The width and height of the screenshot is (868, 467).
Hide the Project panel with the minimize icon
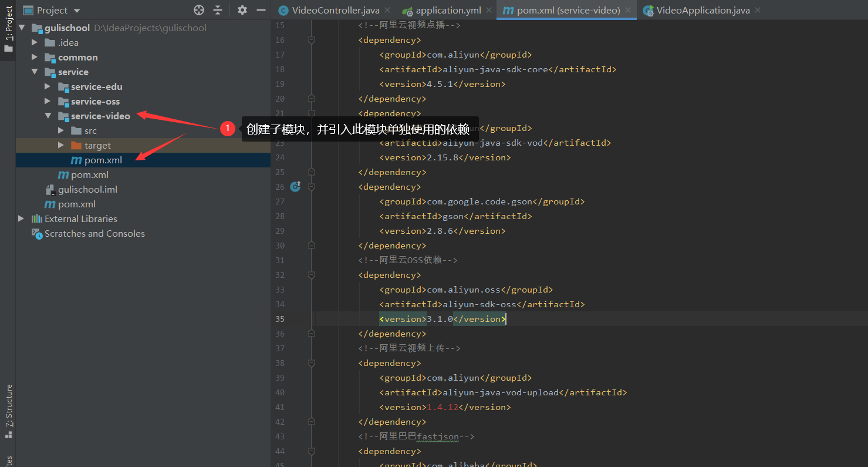[x=261, y=10]
